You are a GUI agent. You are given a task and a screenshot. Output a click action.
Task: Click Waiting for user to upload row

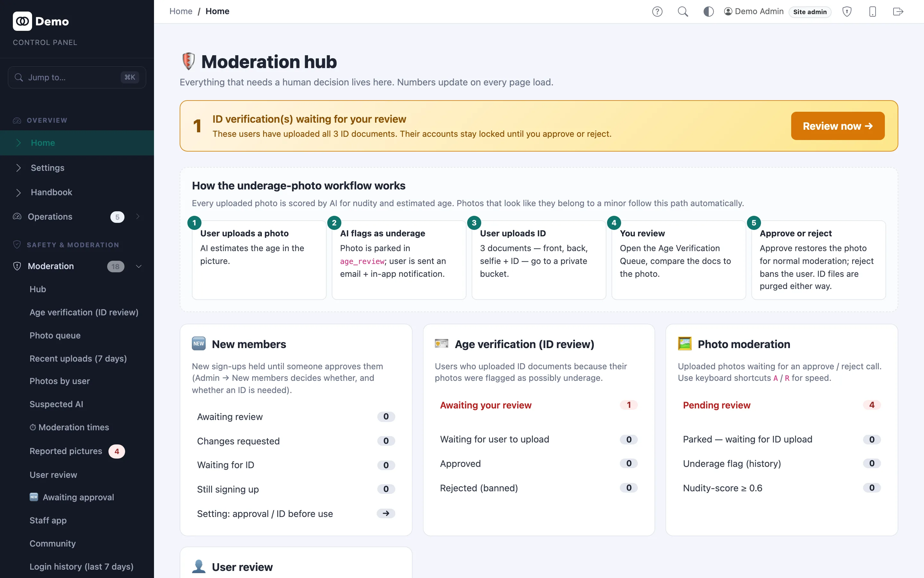pos(539,439)
